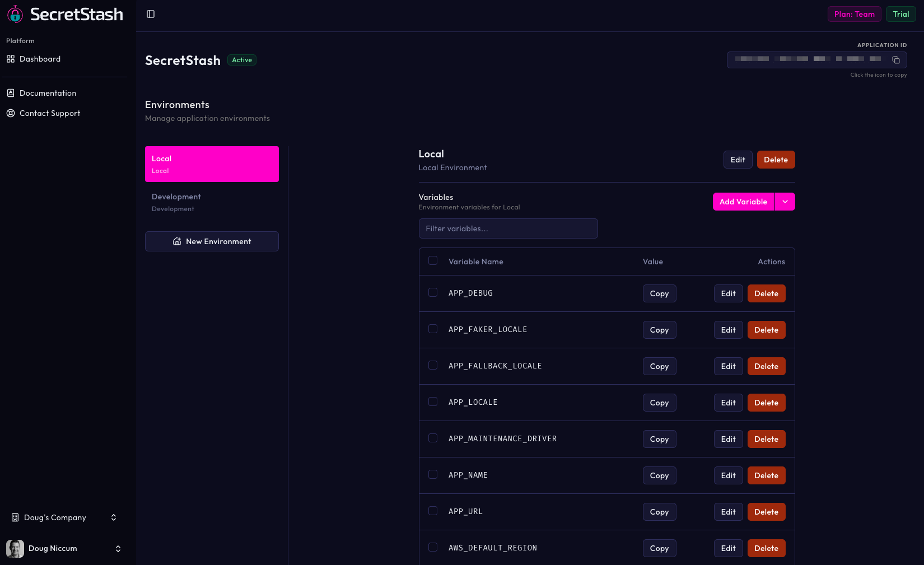This screenshot has height=565, width=924.
Task: Copy the APP_LOCALE value
Action: pyautogui.click(x=660, y=403)
